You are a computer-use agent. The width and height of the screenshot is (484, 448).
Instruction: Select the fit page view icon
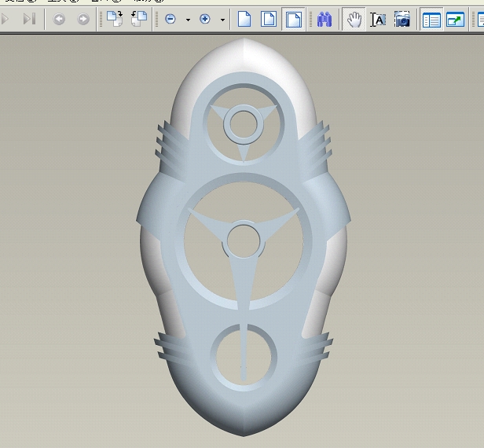pos(269,19)
